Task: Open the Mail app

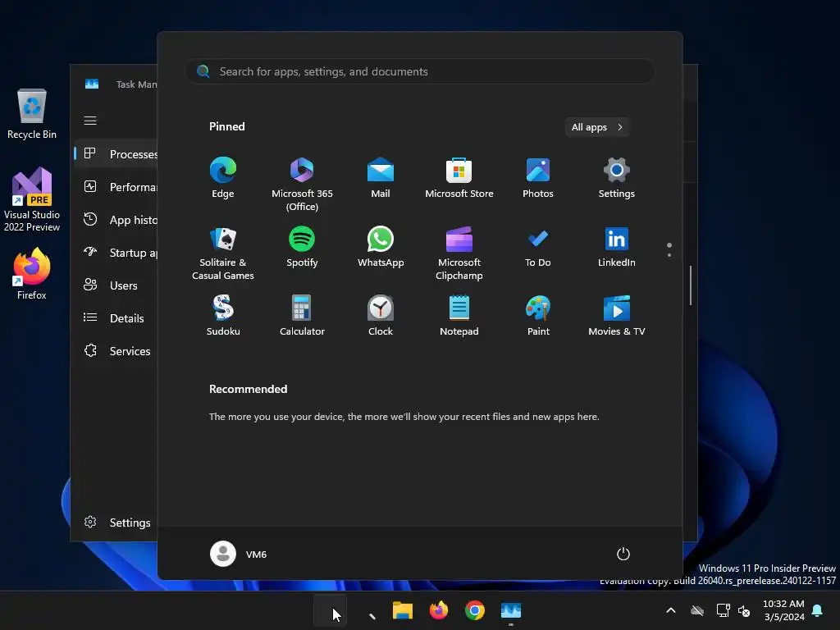Action: (x=381, y=178)
